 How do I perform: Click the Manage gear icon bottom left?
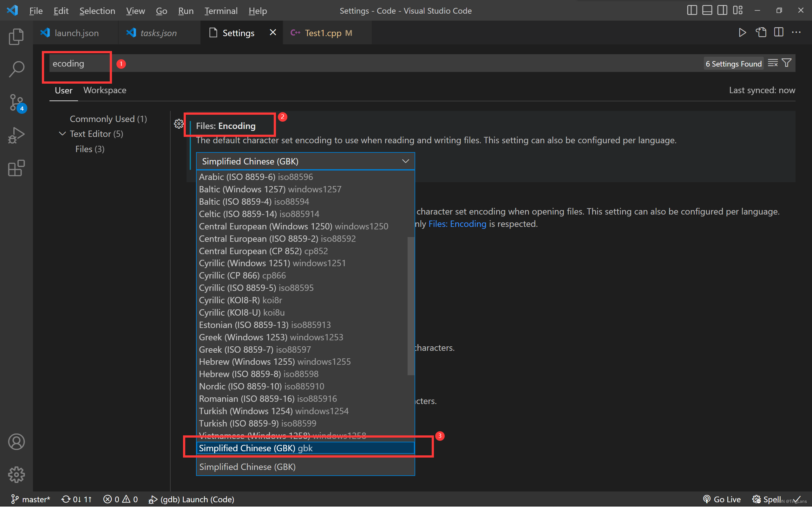(x=16, y=474)
